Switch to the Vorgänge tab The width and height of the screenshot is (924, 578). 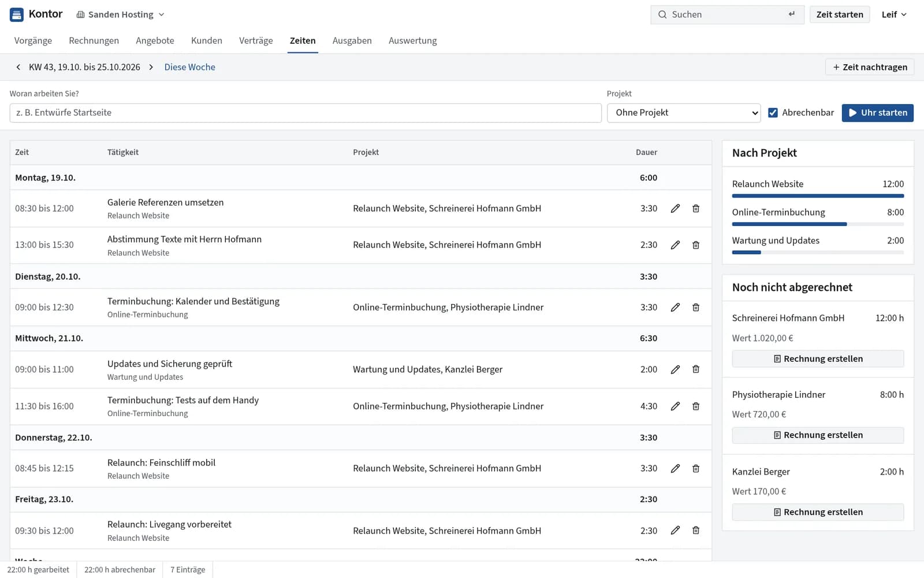point(33,40)
